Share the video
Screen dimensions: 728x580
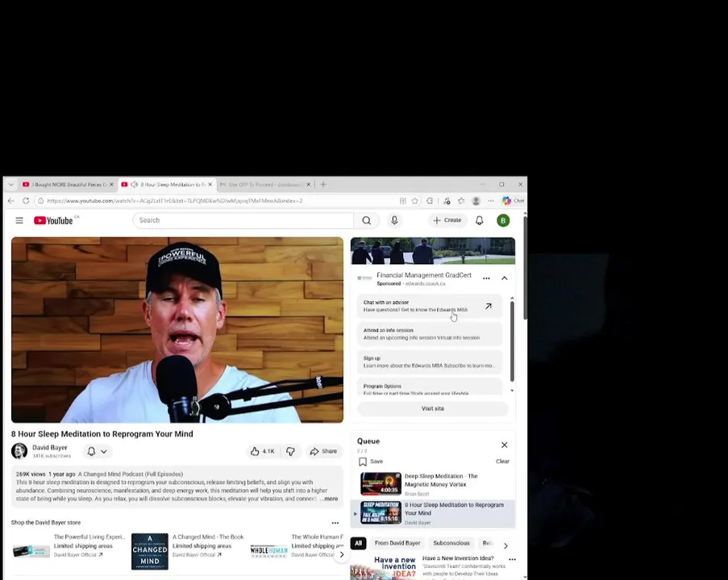click(x=323, y=451)
